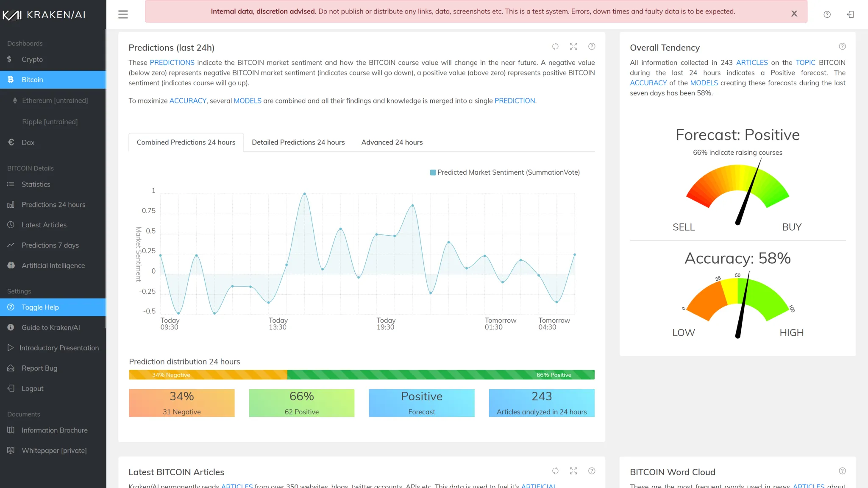
Task: Open help for Predictions panel
Action: pyautogui.click(x=592, y=47)
